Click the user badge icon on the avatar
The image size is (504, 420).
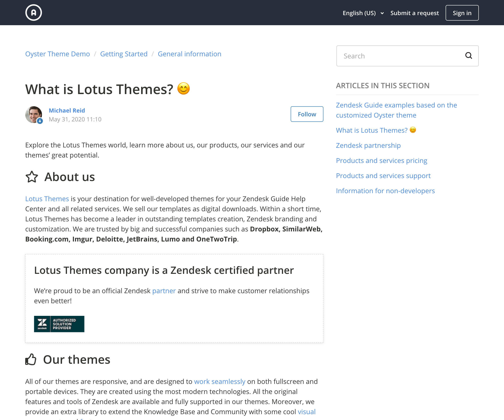[40, 121]
